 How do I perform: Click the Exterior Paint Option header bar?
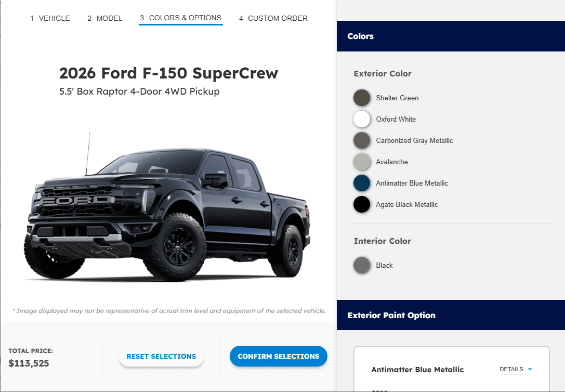pyautogui.click(x=451, y=315)
